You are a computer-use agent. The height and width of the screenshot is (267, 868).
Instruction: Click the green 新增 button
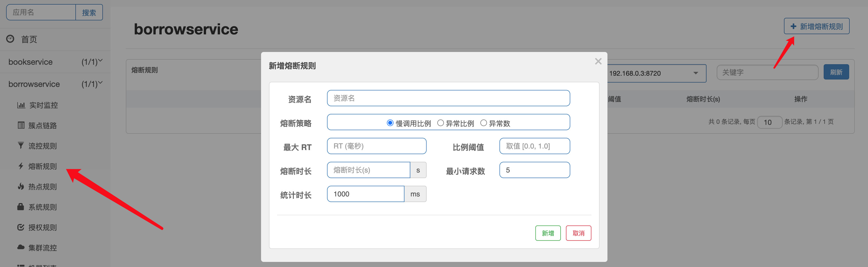(548, 233)
